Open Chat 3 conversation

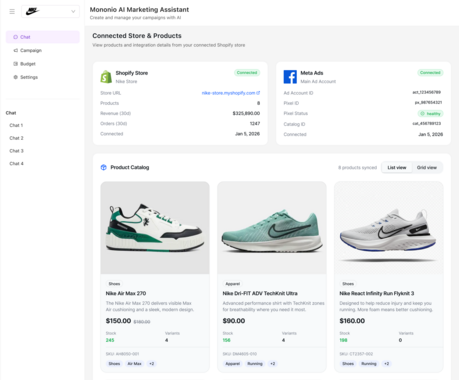click(x=16, y=151)
